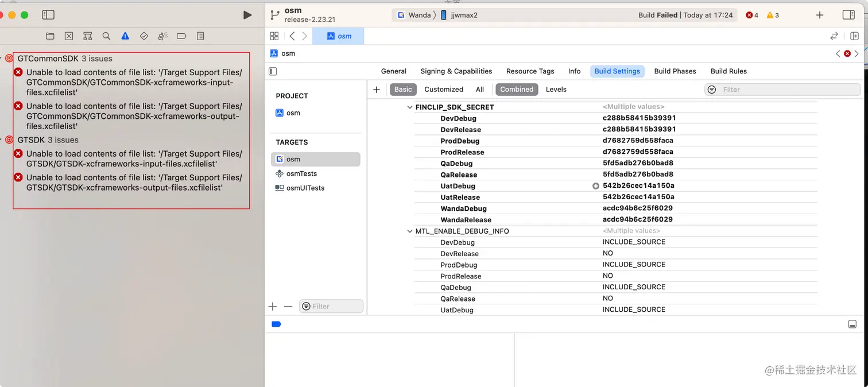Select the Levels view option
The width and height of the screenshot is (868, 387).
click(556, 90)
